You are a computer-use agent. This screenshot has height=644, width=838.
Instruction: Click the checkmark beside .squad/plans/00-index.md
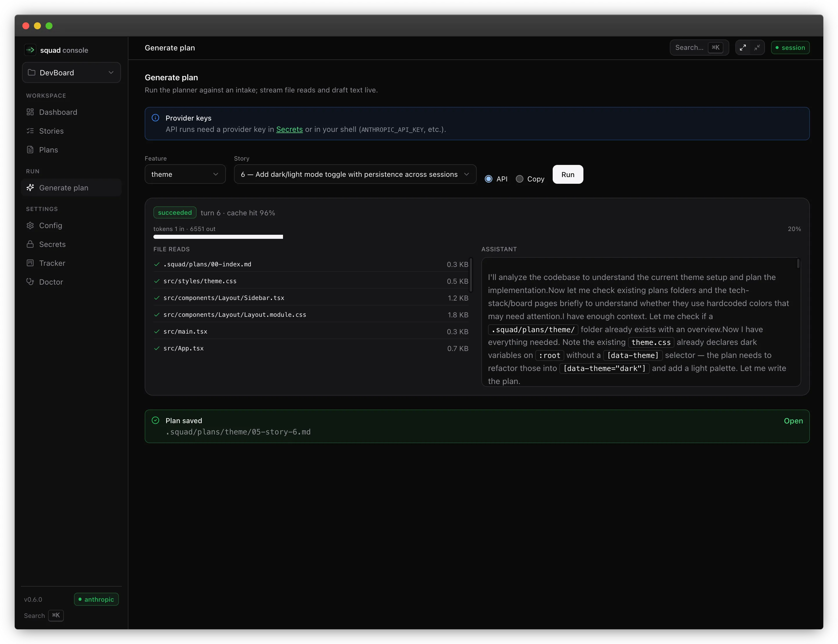pyautogui.click(x=157, y=264)
